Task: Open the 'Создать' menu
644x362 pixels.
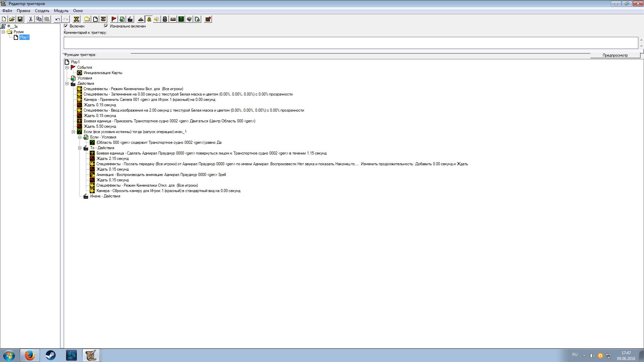Action: (x=42, y=11)
